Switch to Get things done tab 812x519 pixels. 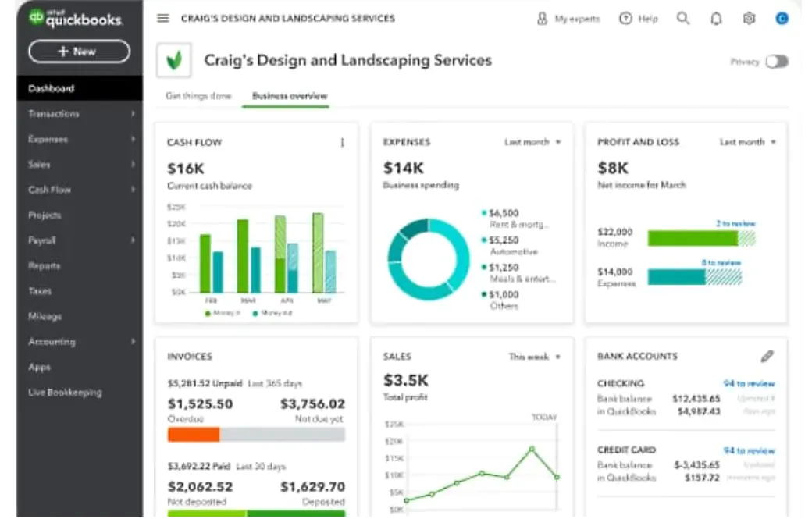pyautogui.click(x=198, y=96)
